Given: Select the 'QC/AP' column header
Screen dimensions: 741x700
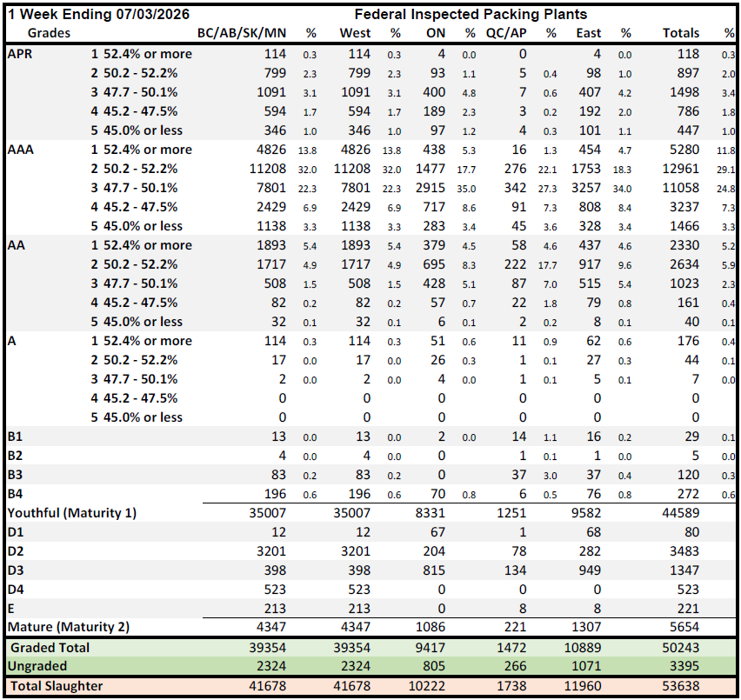Looking at the screenshot, I should coord(505,33).
